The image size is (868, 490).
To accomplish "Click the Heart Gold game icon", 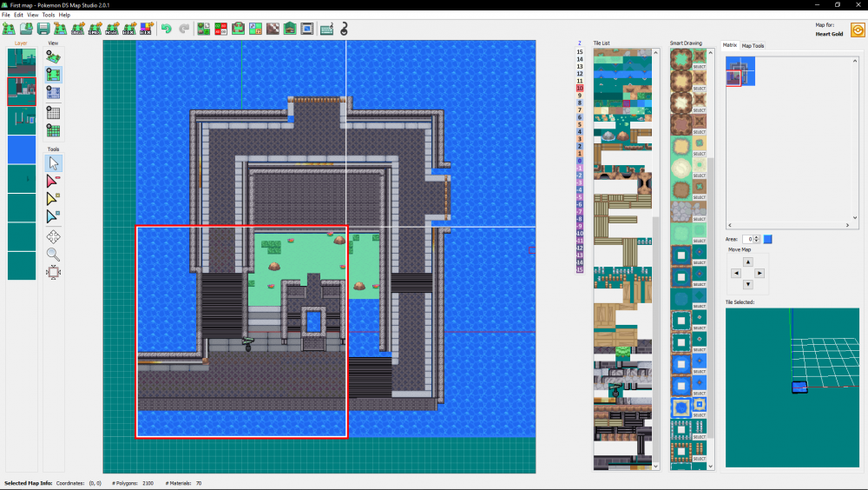I will [x=858, y=30].
